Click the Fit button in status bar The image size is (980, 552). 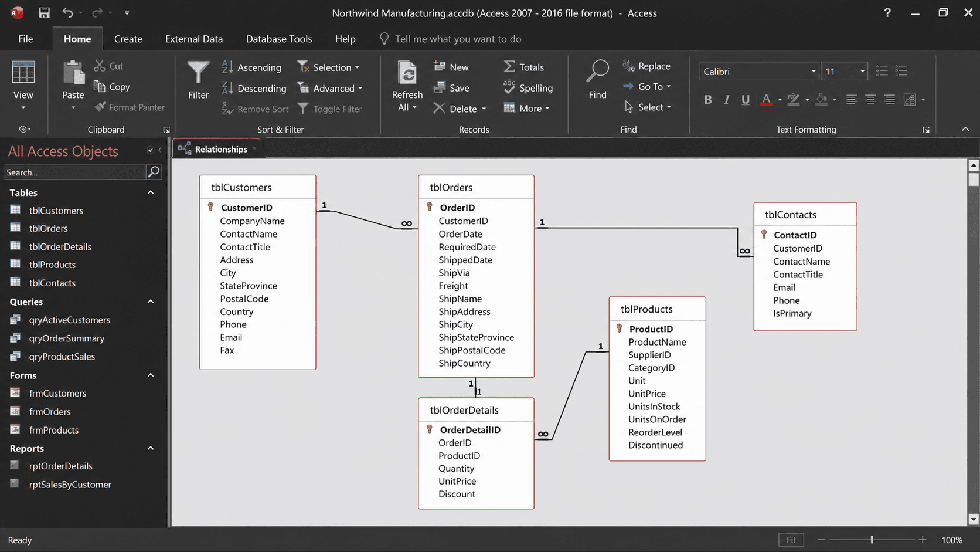pyautogui.click(x=791, y=540)
